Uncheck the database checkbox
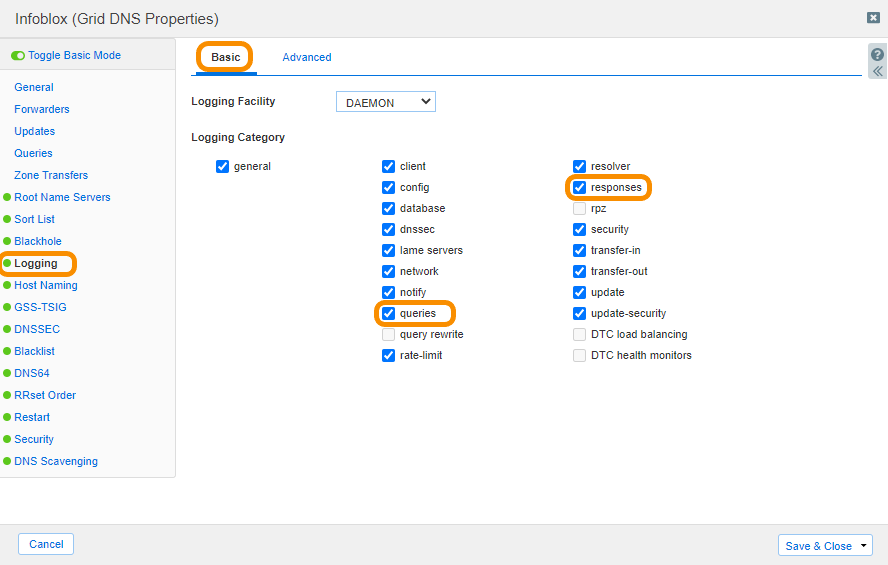This screenshot has width=888, height=565. pyautogui.click(x=388, y=208)
